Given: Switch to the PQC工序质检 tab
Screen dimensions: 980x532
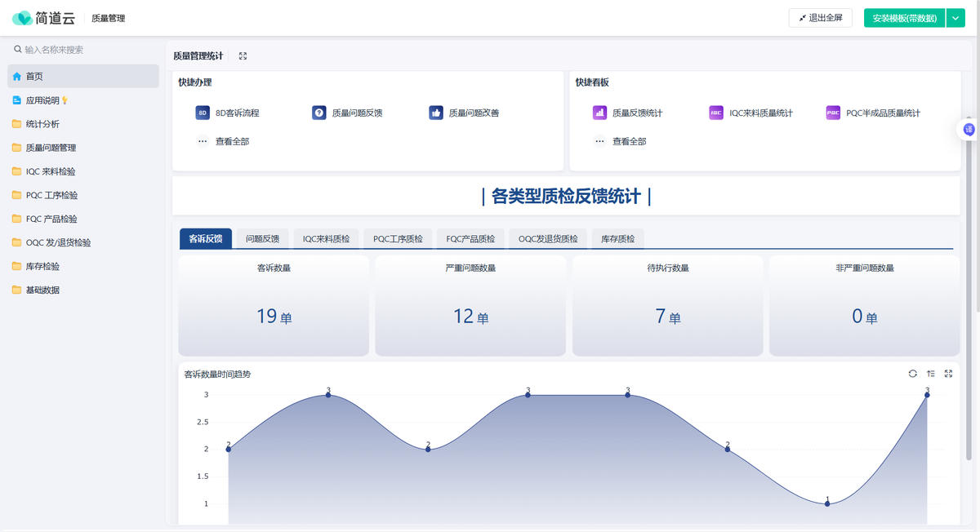Looking at the screenshot, I should coord(398,239).
